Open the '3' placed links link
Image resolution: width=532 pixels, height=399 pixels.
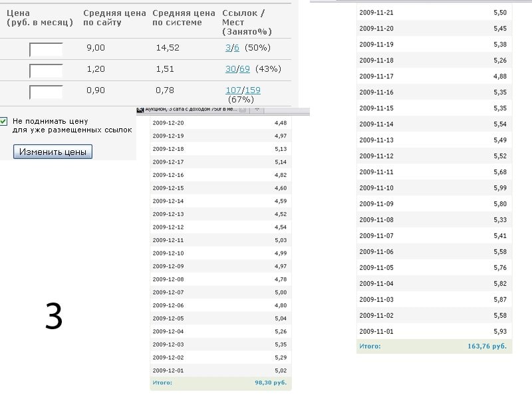click(227, 48)
